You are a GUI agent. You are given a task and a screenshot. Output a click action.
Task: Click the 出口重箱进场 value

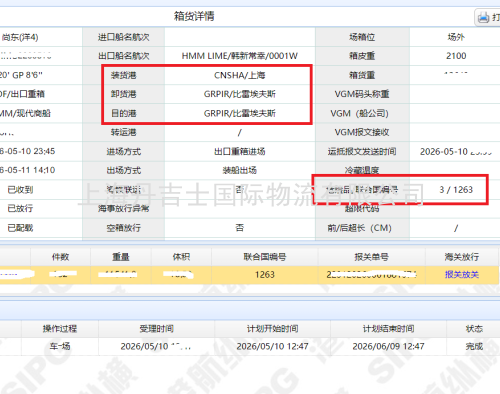(x=240, y=152)
